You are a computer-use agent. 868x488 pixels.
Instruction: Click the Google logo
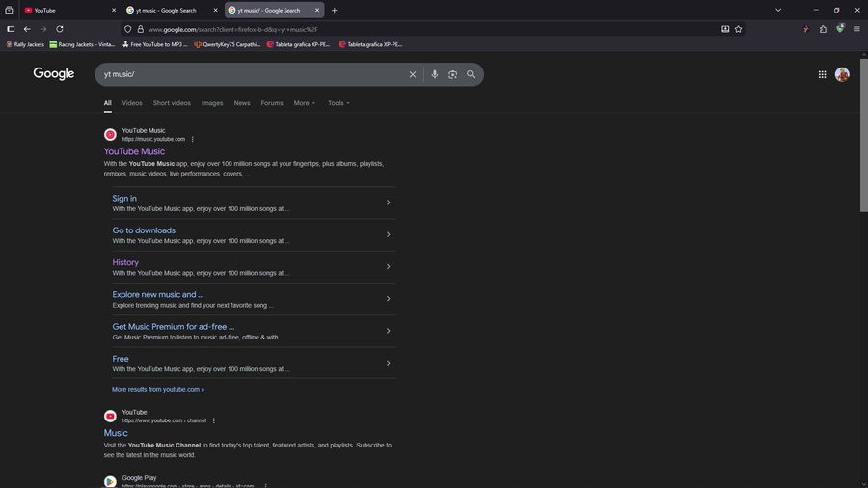(x=54, y=73)
